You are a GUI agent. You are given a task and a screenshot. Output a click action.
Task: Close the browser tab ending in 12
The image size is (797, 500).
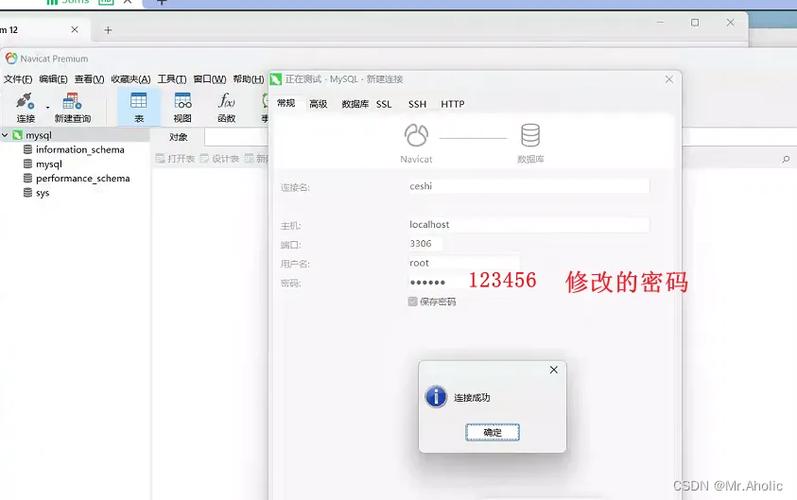tap(75, 29)
